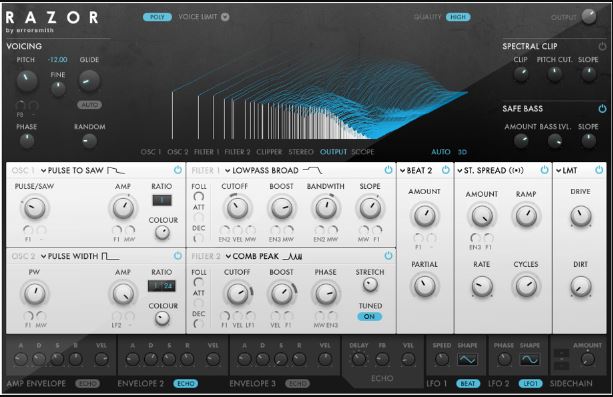Screen dimensions: 613x397
Task: Click the Filter 2 power icon
Action: coord(388,255)
